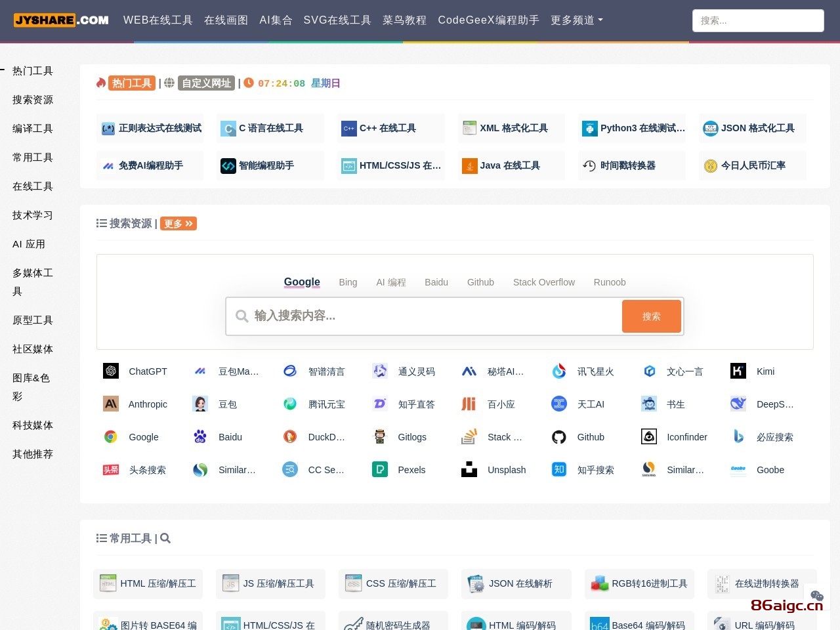The width and height of the screenshot is (840, 630).
Task: Go to 编译工具 in sidebar
Action: pos(33,129)
